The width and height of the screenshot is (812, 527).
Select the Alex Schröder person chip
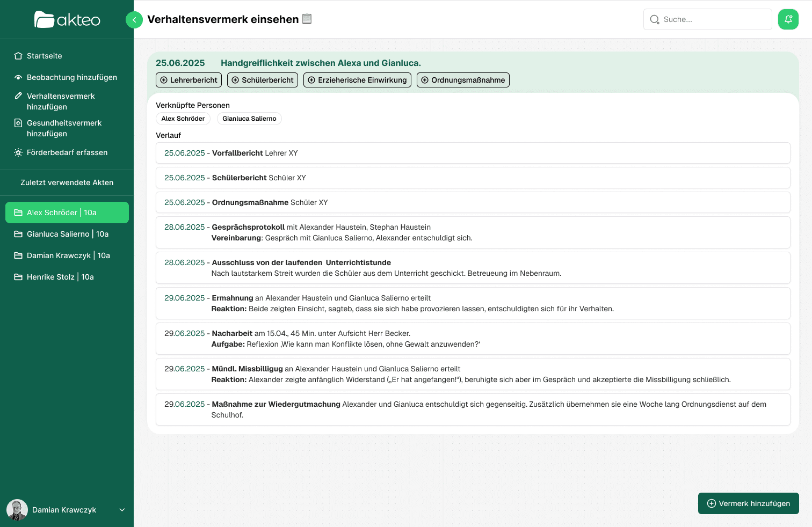point(183,119)
